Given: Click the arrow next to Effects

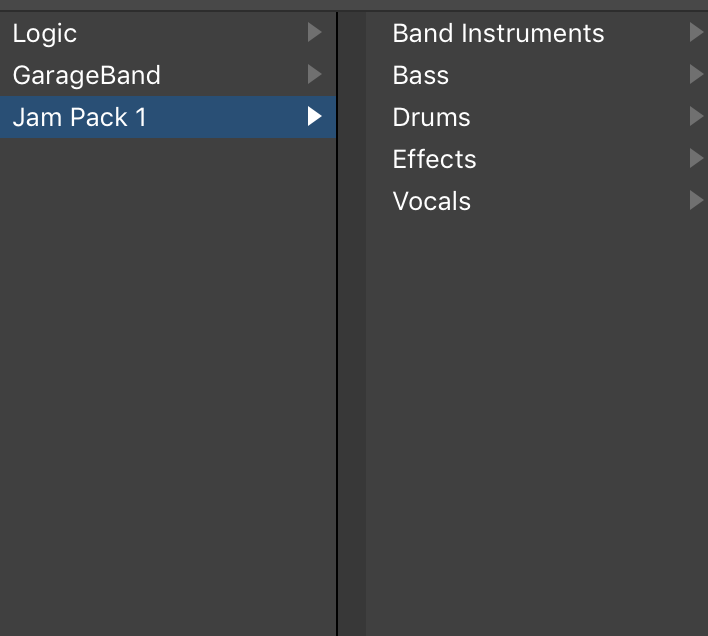Looking at the screenshot, I should pos(696,159).
